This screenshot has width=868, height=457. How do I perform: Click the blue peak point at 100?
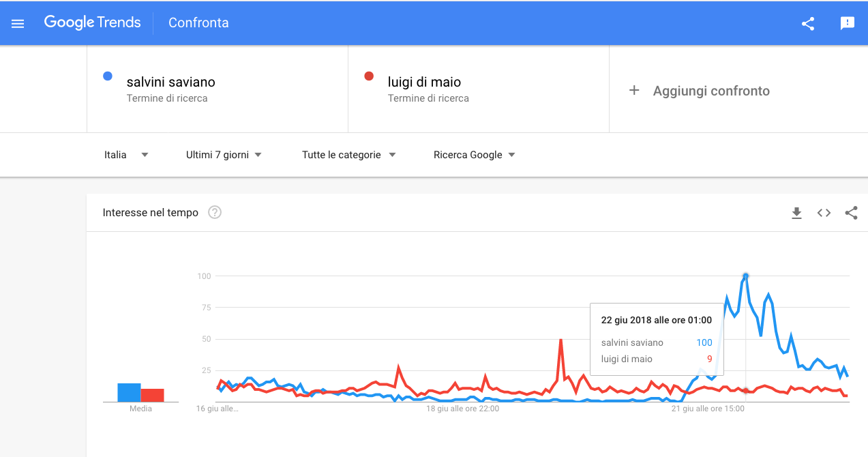(x=745, y=276)
